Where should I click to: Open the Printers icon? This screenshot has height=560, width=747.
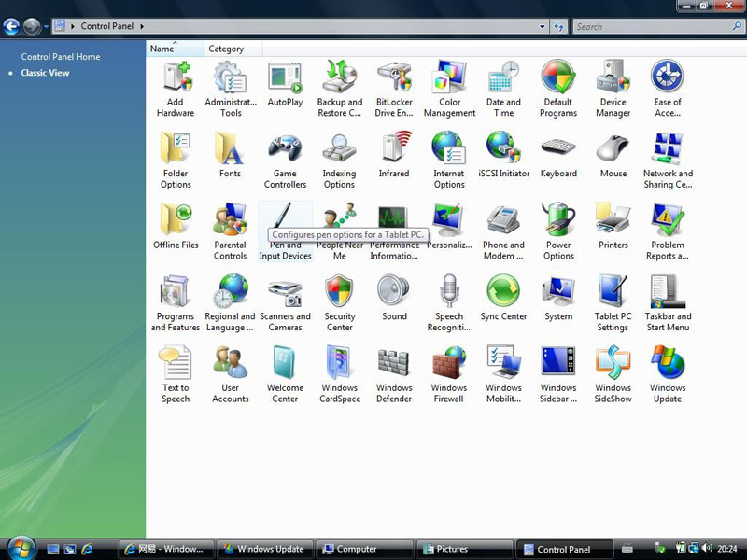pyautogui.click(x=613, y=227)
